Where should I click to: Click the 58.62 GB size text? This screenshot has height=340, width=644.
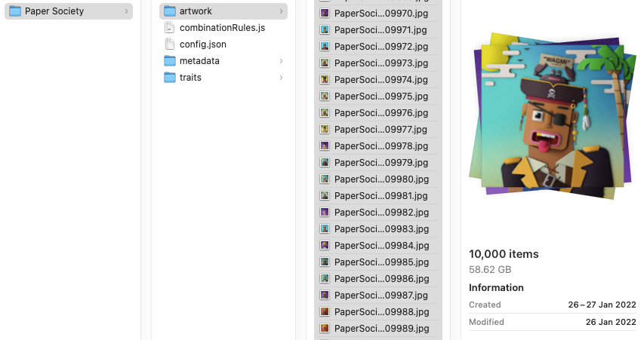[x=490, y=269]
